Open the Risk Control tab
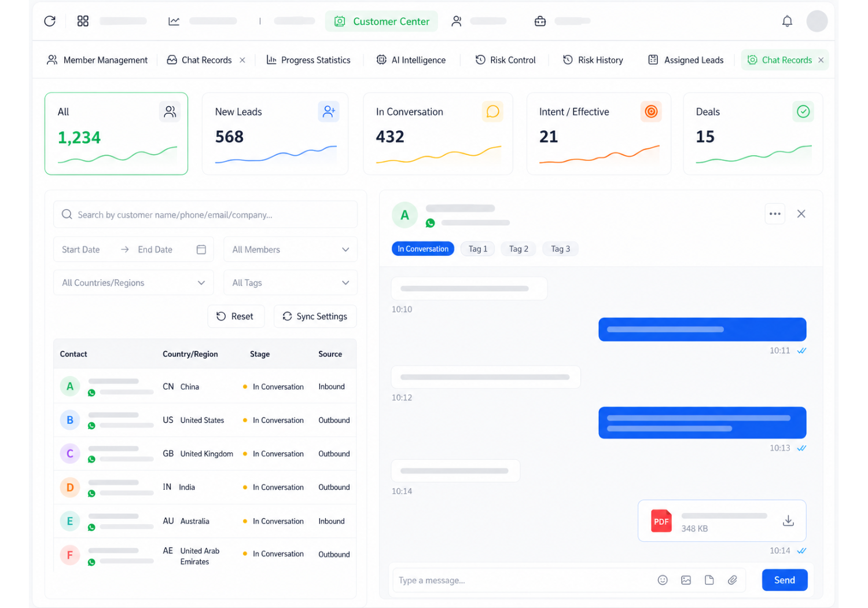Image resolution: width=868 pixels, height=608 pixels. (505, 60)
